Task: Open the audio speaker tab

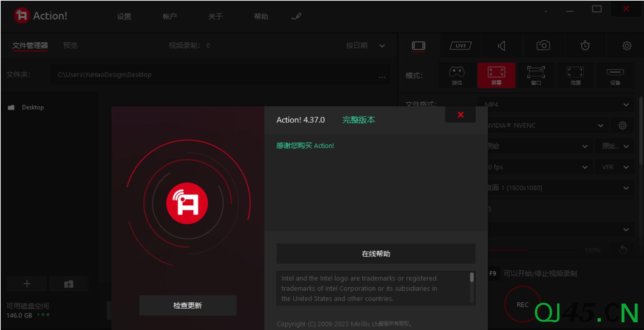Action: tap(502, 45)
